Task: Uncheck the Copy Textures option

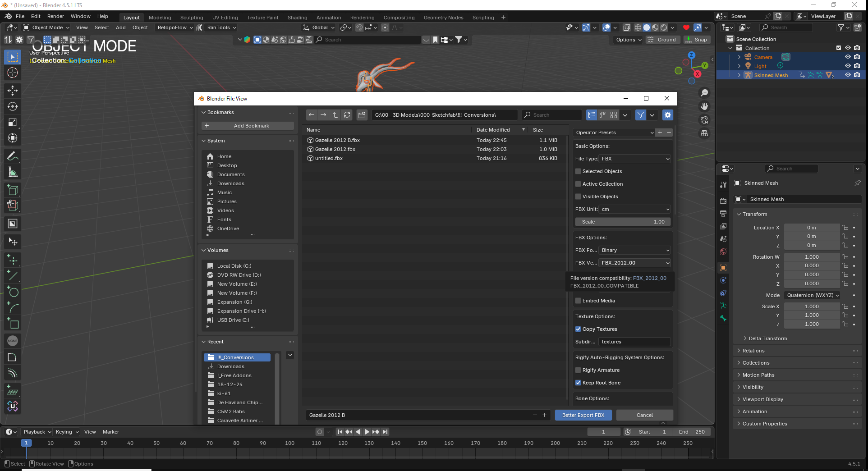Action: click(578, 329)
